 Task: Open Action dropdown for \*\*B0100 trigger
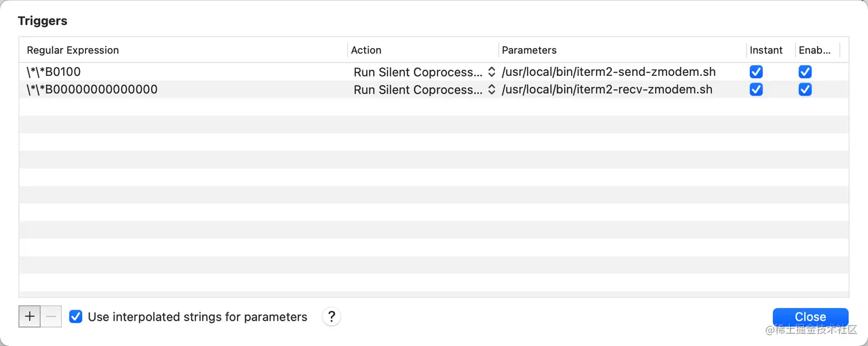pos(424,72)
